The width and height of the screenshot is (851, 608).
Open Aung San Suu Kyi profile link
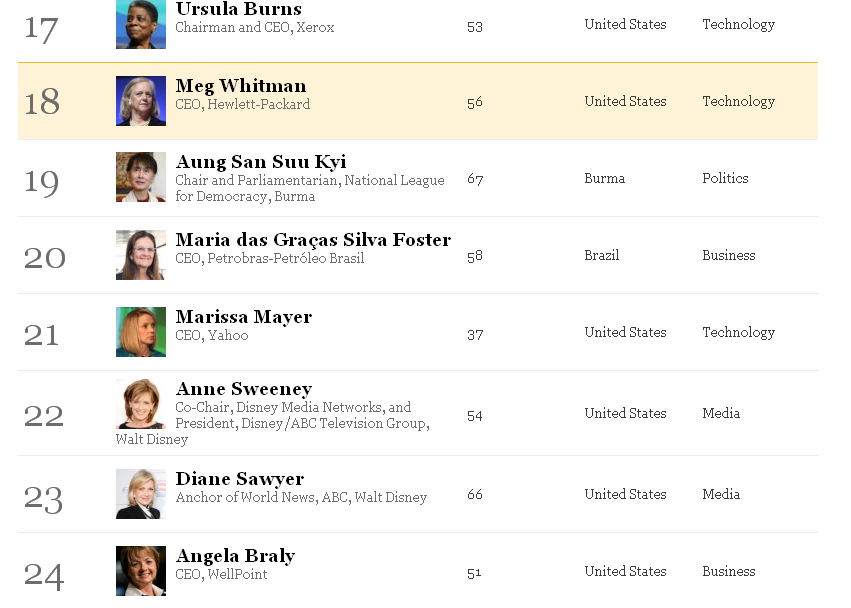[x=261, y=162]
